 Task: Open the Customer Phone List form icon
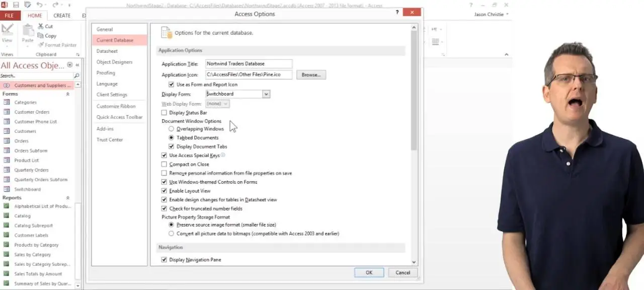pos(7,121)
